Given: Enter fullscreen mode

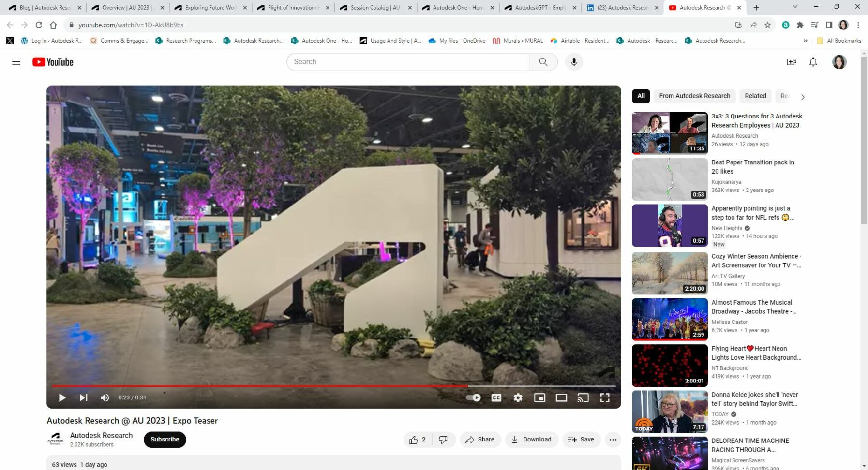Looking at the screenshot, I should (x=605, y=397).
